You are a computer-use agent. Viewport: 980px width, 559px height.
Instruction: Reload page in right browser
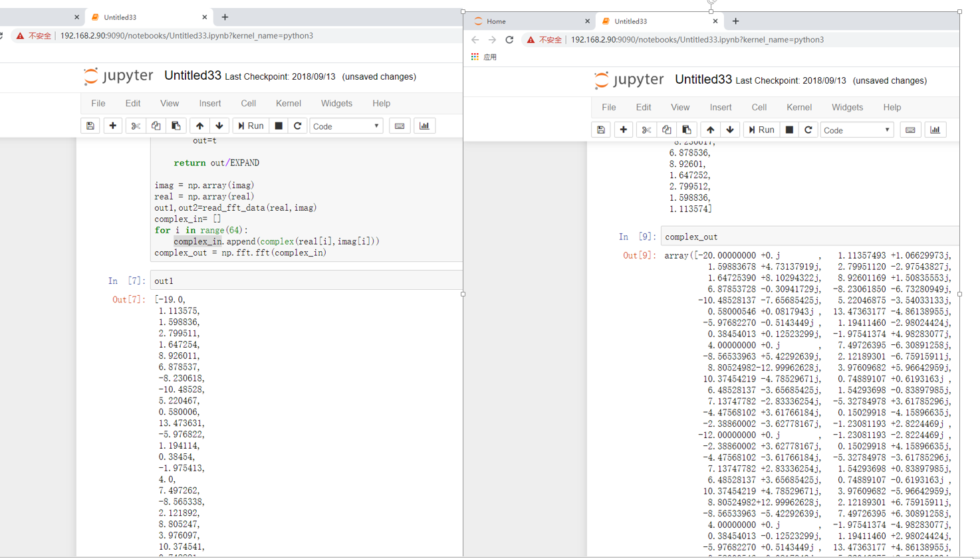point(509,40)
